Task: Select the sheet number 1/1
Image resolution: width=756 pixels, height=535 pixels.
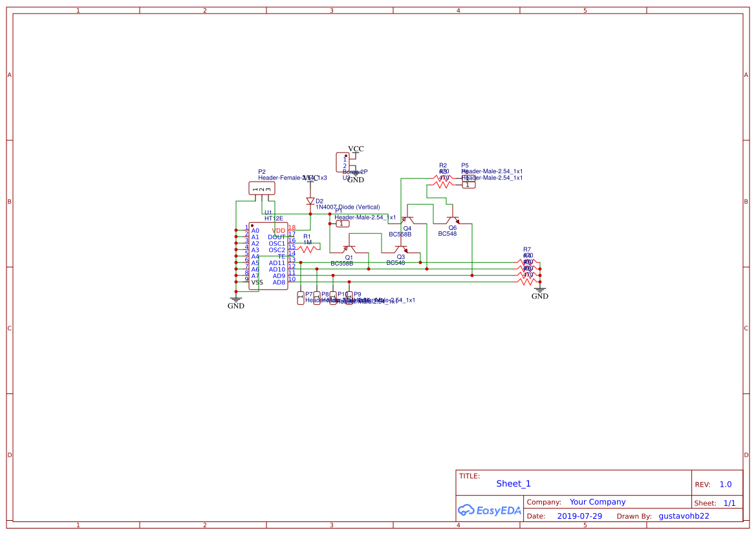Action: 729,503
